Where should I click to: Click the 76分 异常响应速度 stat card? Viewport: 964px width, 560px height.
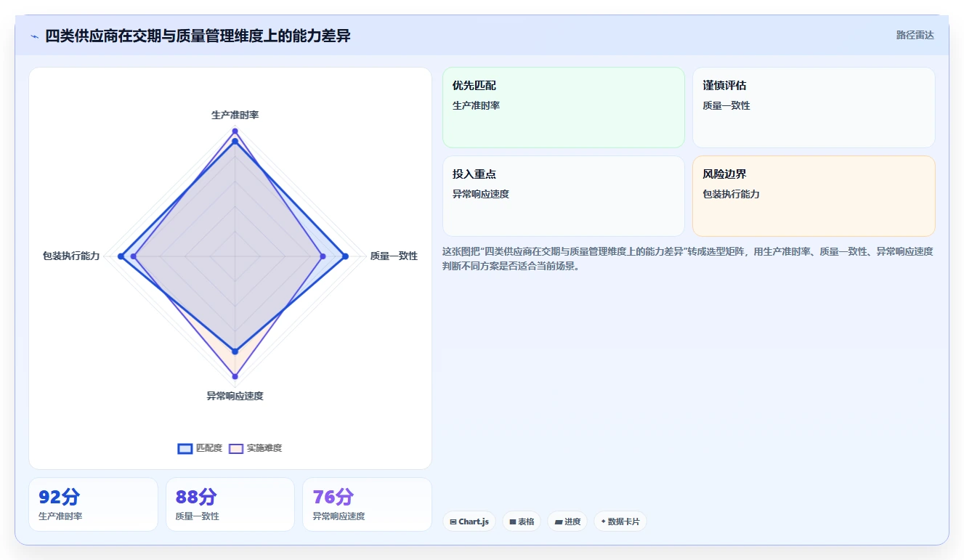(x=367, y=505)
